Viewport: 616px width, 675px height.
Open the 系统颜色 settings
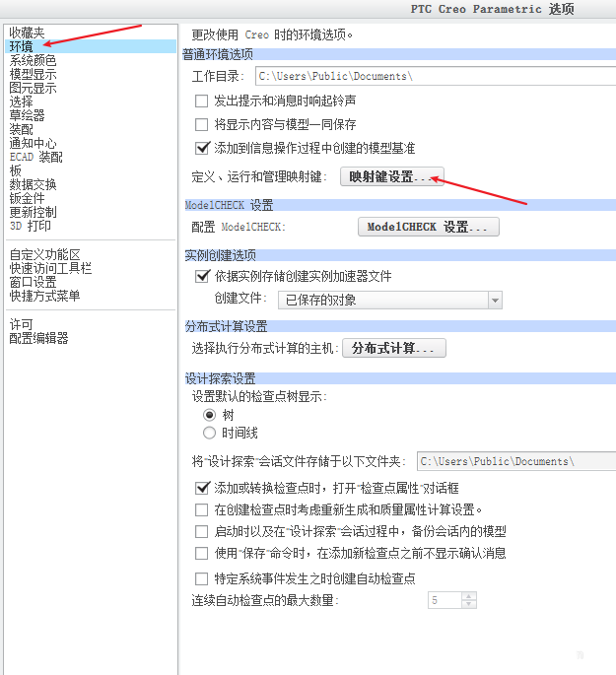pos(33,60)
